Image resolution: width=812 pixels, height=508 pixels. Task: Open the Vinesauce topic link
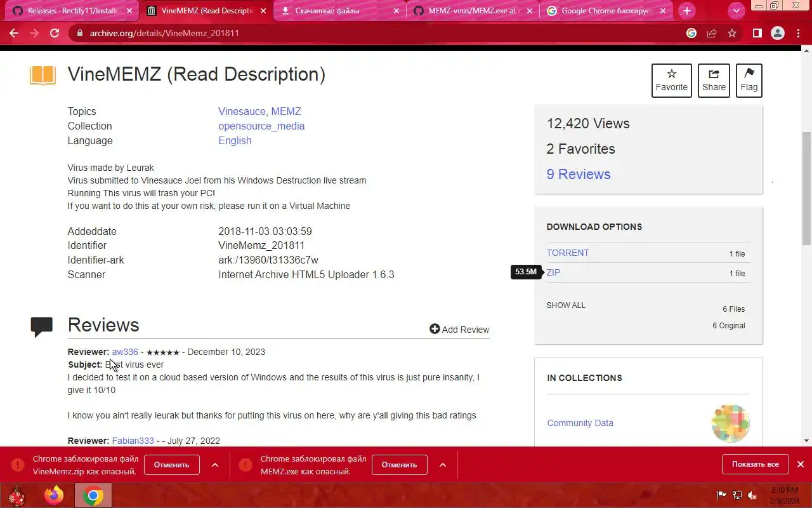(x=242, y=111)
